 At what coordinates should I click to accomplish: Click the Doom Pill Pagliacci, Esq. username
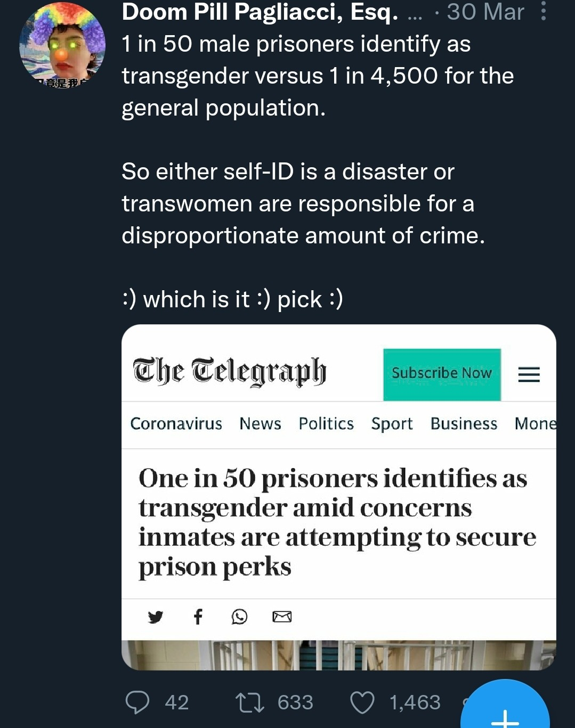(260, 12)
